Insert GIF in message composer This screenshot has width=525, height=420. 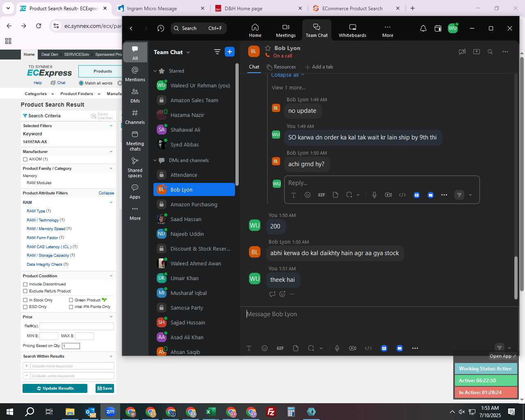(280, 348)
